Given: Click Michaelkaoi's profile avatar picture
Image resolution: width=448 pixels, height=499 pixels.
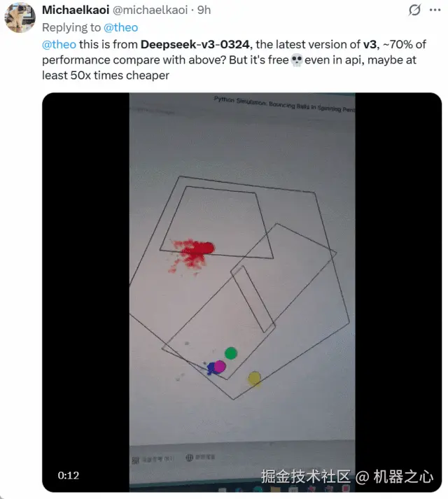Looking at the screenshot, I should pos(20,17).
